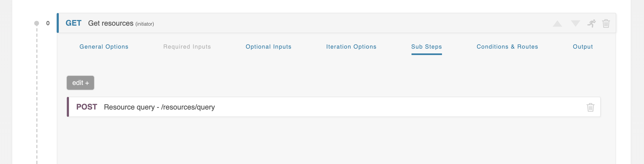
Task: Click the (initiator) text in header
Action: point(145,24)
